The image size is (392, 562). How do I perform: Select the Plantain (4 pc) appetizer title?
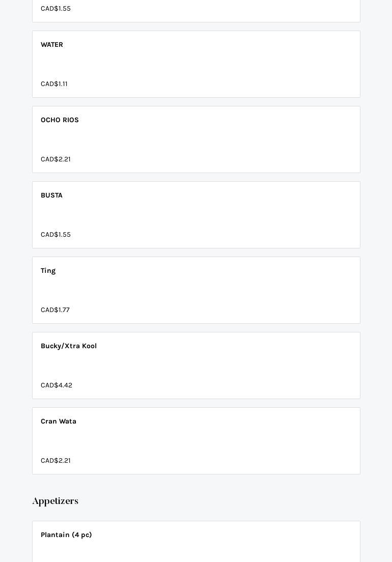pos(66,535)
